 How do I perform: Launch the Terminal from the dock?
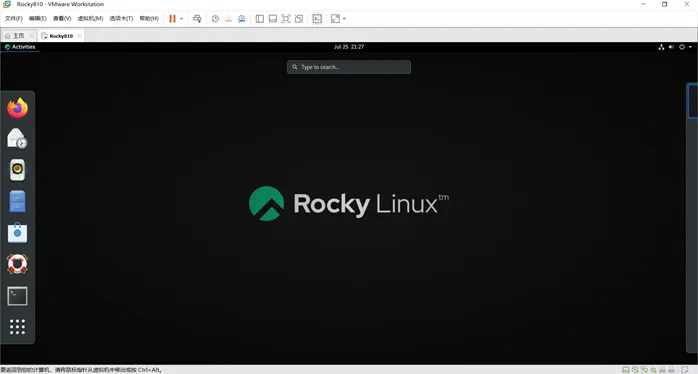17,296
